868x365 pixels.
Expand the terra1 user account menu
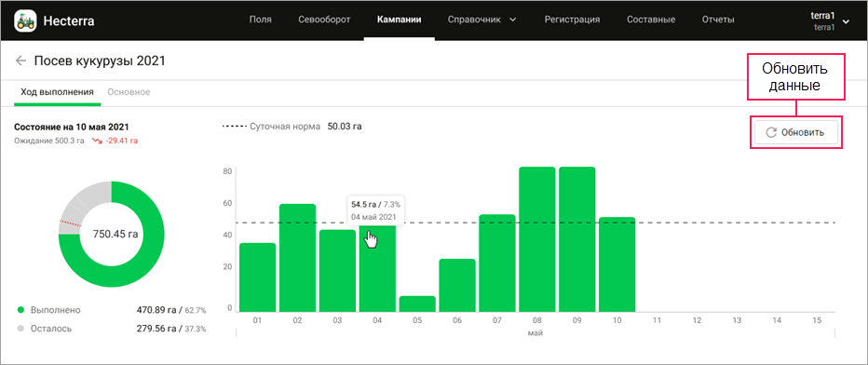click(846, 21)
